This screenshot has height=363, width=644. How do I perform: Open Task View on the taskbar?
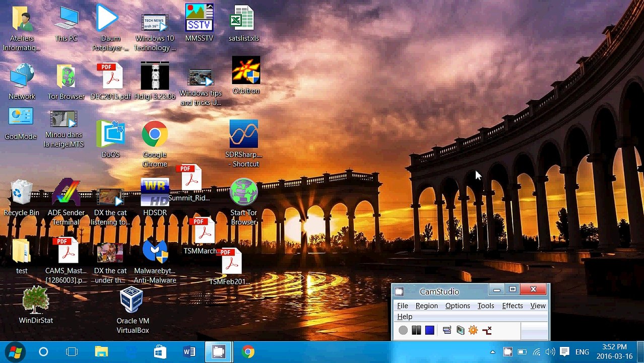pyautogui.click(x=72, y=352)
